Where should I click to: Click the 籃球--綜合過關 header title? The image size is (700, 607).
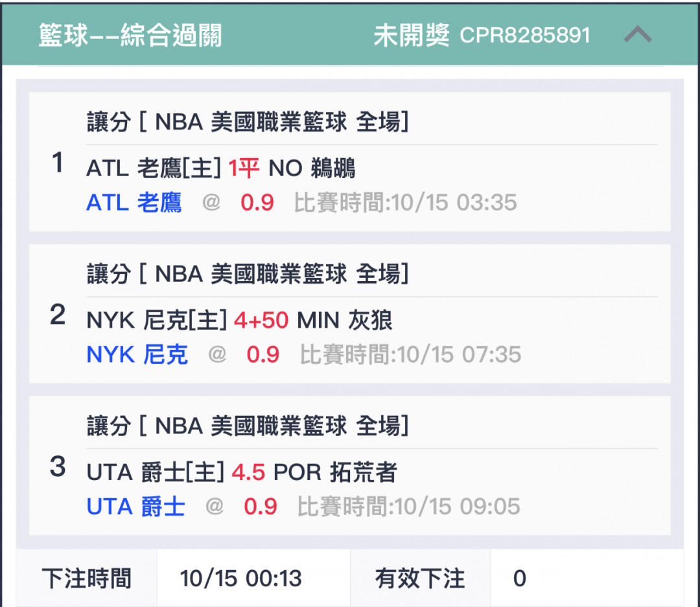pyautogui.click(x=130, y=35)
